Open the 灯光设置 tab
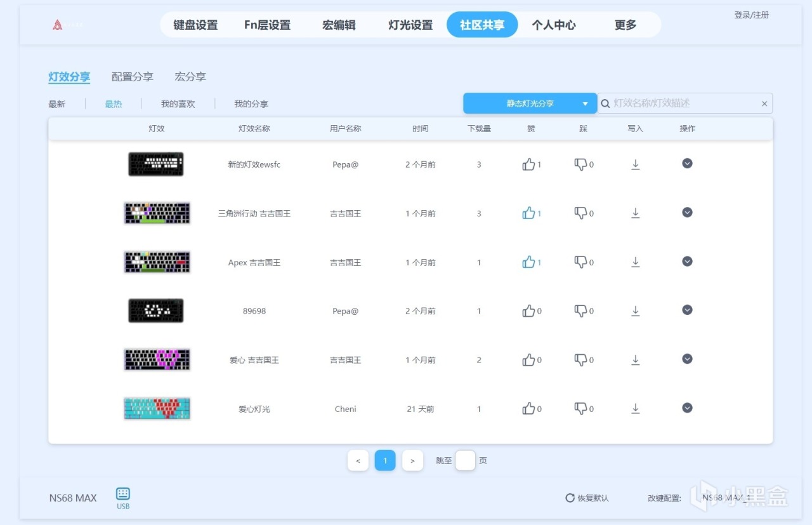 [x=410, y=25]
